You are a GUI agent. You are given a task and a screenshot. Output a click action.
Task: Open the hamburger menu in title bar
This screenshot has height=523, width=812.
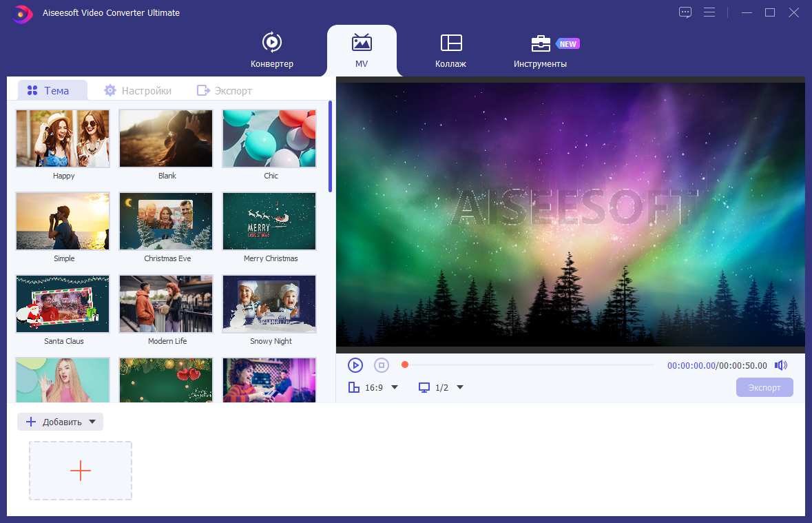[709, 12]
